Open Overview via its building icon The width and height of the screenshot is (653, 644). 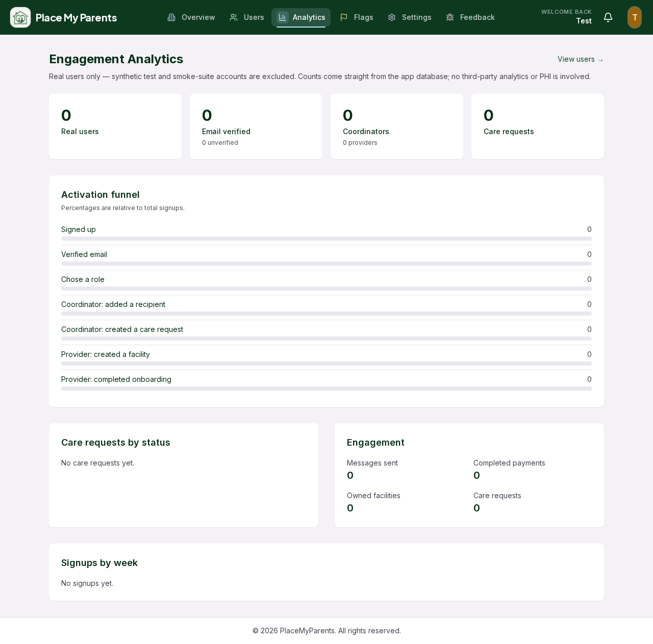click(x=171, y=17)
